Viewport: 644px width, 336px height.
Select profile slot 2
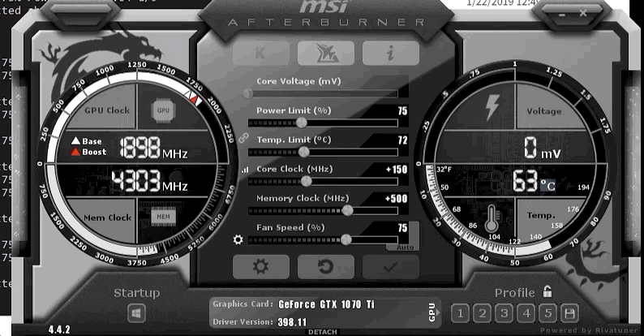point(482,314)
